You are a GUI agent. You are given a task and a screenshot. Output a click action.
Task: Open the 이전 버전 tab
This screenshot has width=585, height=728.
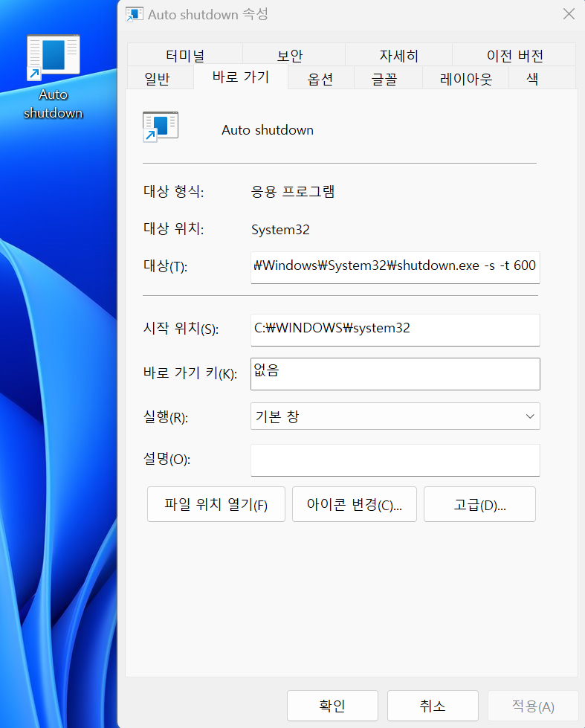click(514, 55)
